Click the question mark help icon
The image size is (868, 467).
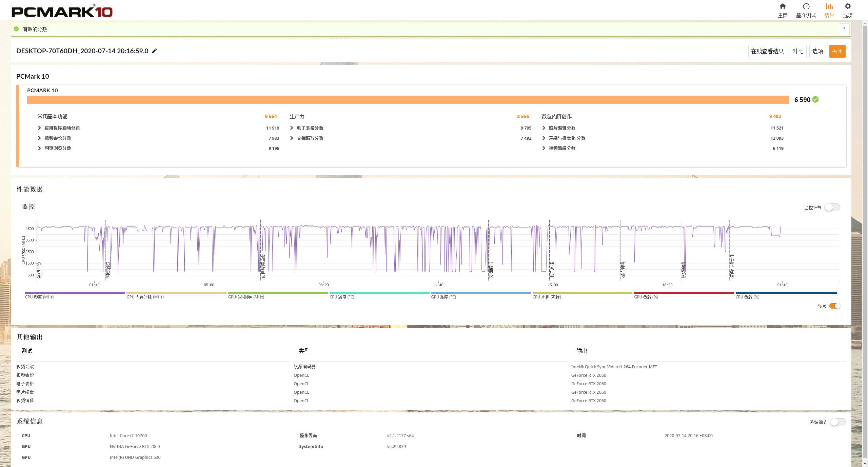[x=844, y=29]
